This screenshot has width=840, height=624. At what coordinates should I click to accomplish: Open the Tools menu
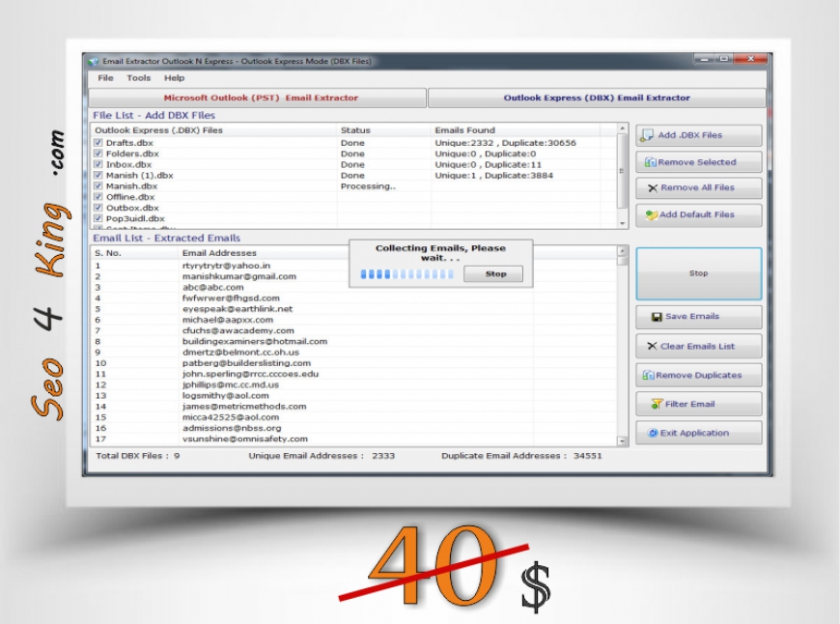(x=139, y=77)
